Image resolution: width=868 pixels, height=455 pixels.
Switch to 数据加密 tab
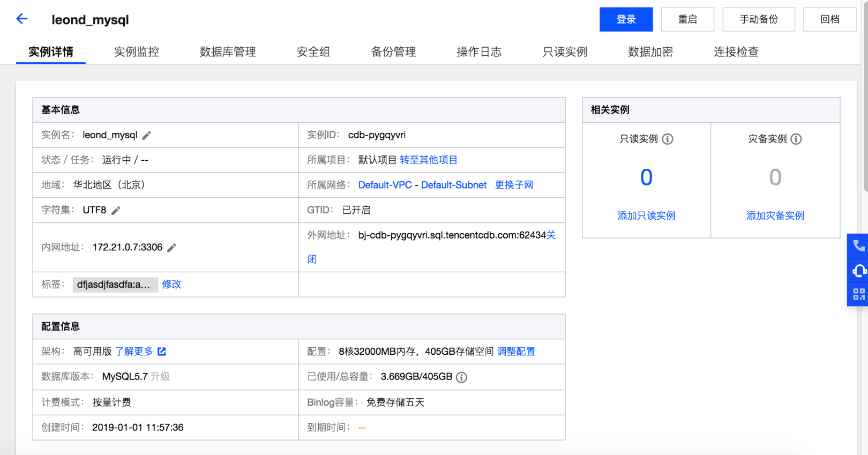(x=650, y=52)
